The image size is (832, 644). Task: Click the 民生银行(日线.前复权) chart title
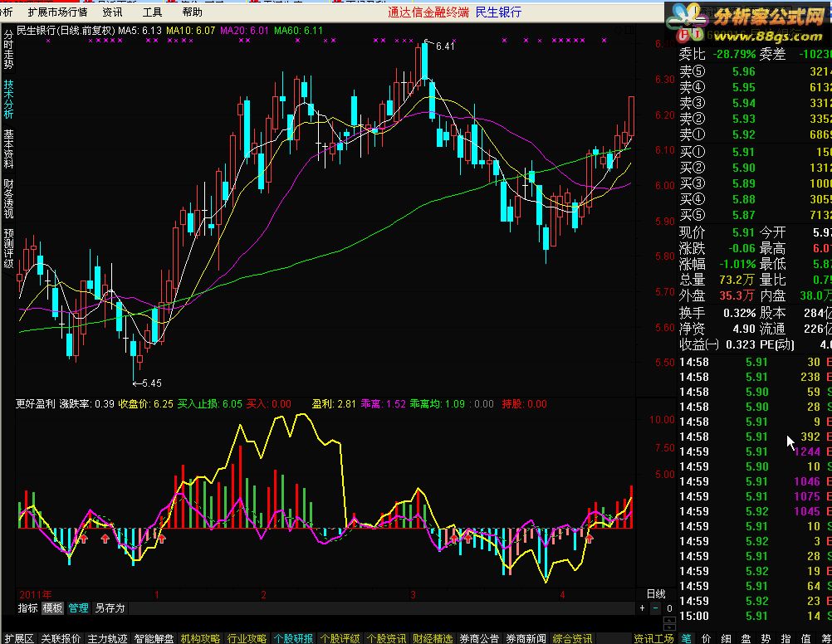click(x=66, y=31)
